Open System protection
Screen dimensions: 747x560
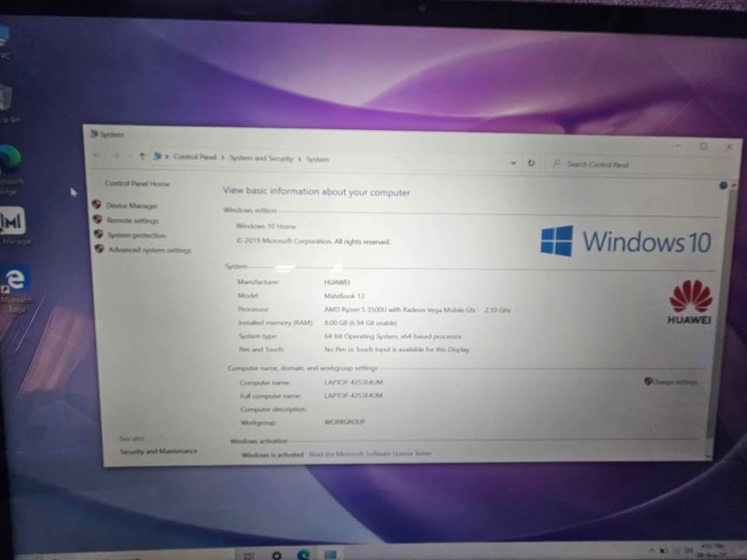136,235
